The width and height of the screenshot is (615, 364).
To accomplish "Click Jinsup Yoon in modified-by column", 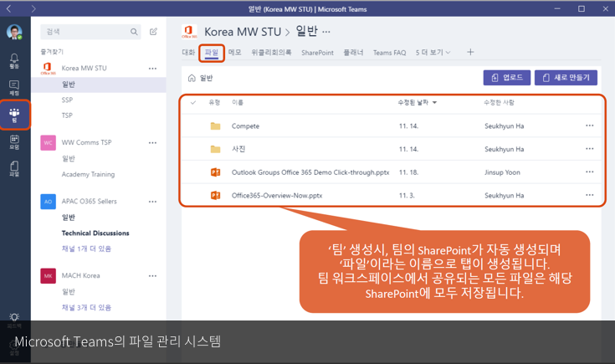I will pyautogui.click(x=502, y=172).
